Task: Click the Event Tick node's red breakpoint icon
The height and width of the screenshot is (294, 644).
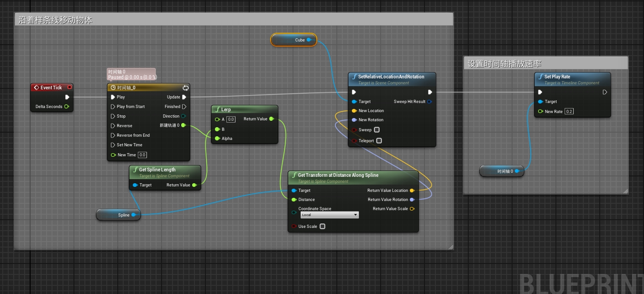Action: click(x=69, y=88)
